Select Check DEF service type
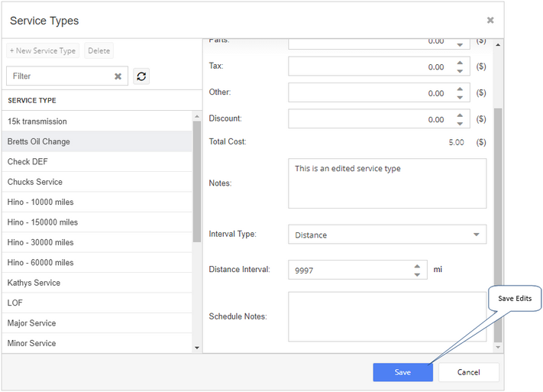The image size is (543, 392). (97, 161)
